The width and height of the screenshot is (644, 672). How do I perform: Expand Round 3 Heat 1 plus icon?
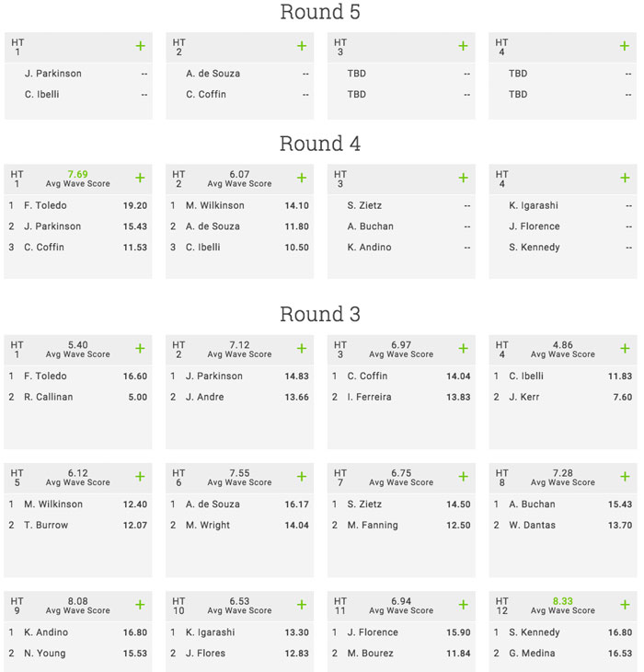[140, 349]
